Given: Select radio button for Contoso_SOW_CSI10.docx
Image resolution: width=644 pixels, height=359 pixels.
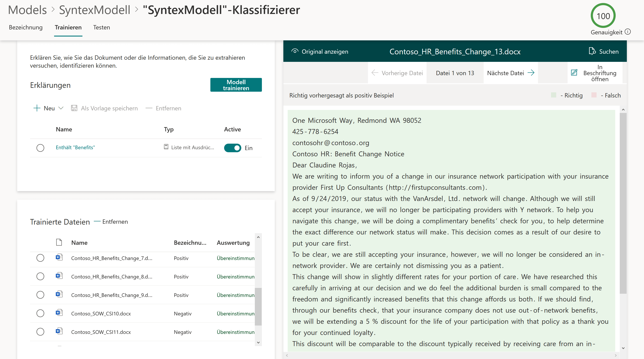Looking at the screenshot, I should [40, 313].
